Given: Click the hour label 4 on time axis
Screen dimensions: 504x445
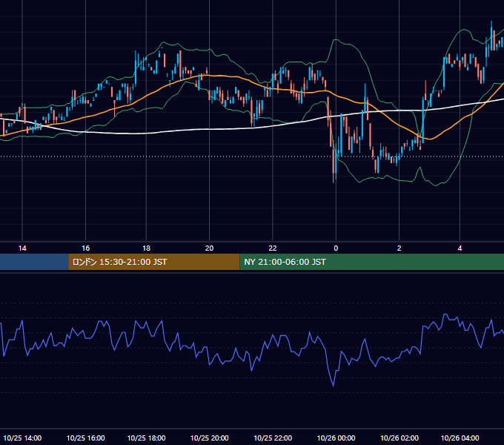Looking at the screenshot, I should coord(460,248).
